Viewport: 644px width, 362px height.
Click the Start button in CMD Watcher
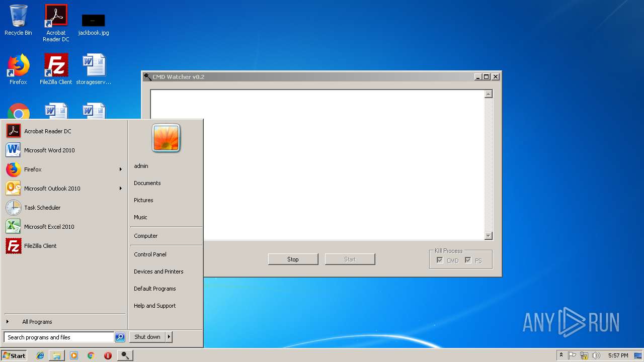tap(350, 259)
